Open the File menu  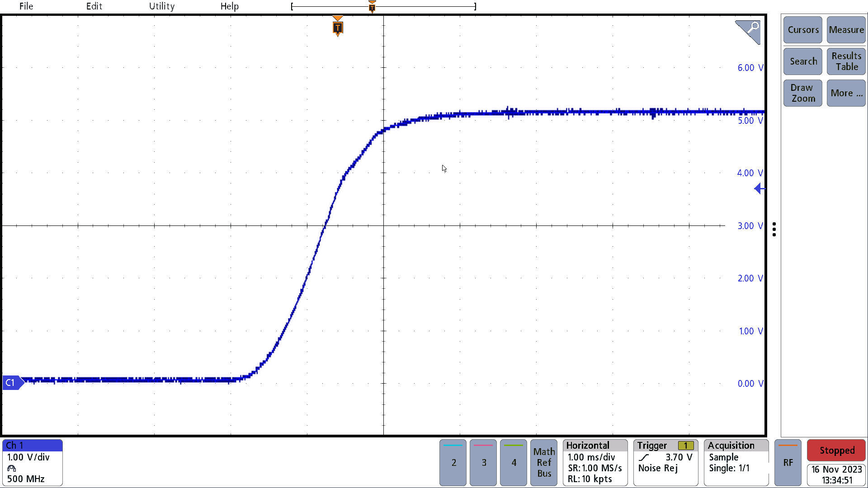pos(26,6)
